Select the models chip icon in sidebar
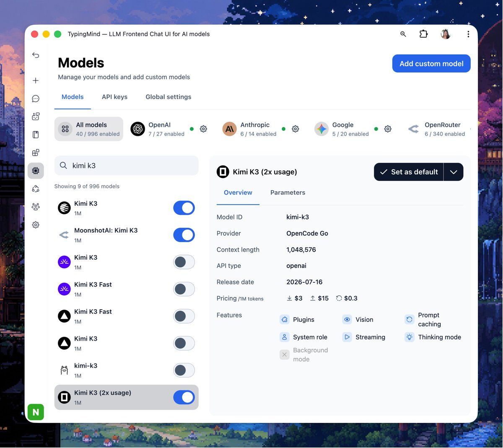 pos(36,171)
